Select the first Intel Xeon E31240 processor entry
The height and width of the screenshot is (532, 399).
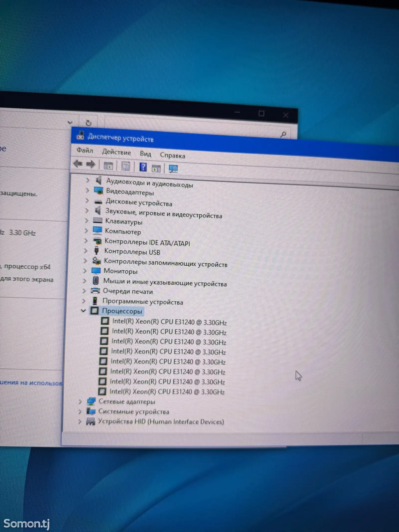click(x=169, y=322)
